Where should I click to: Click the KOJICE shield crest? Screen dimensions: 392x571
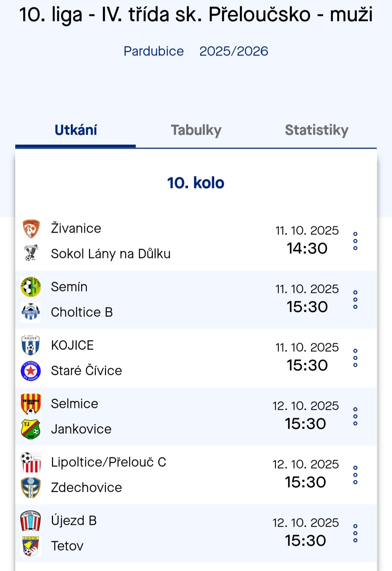click(31, 345)
